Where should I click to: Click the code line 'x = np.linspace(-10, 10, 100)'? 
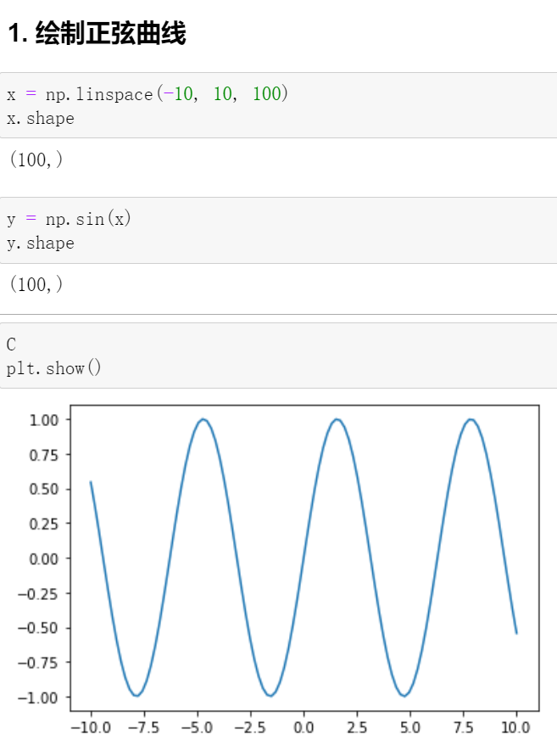pos(148,93)
